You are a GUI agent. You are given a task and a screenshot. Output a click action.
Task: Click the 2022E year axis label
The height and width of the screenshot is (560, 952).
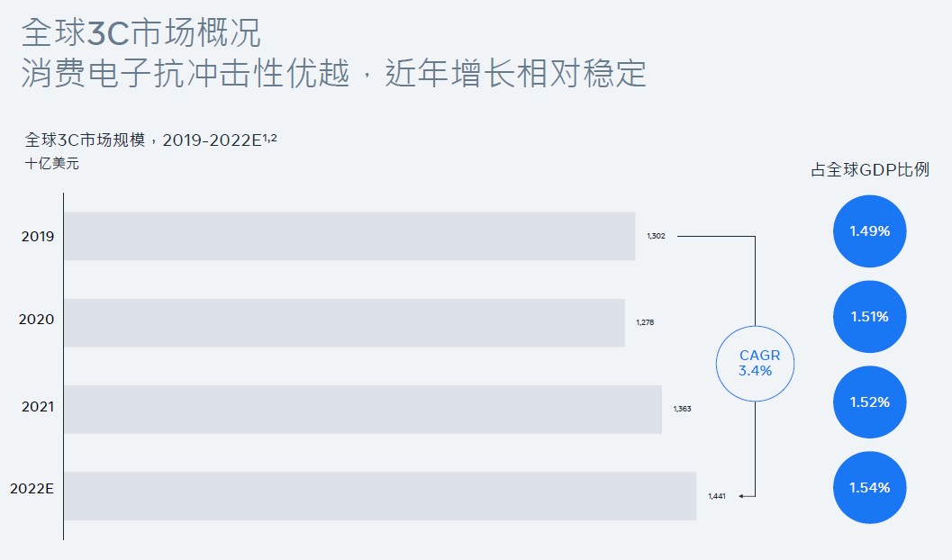coord(32,490)
